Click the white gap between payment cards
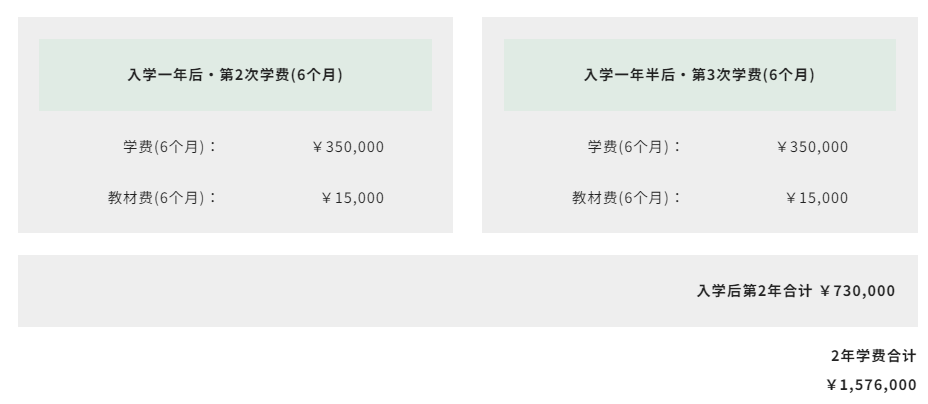The image size is (928, 404). (468, 125)
